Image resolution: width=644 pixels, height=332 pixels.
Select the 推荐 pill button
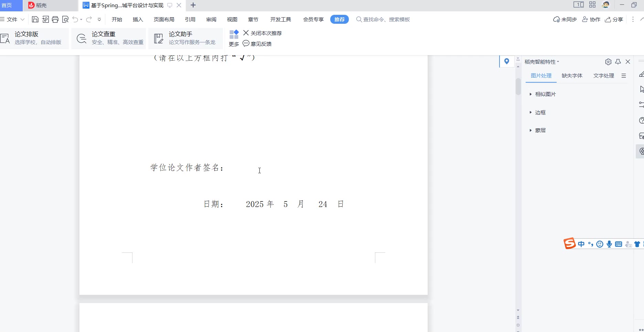[340, 19]
